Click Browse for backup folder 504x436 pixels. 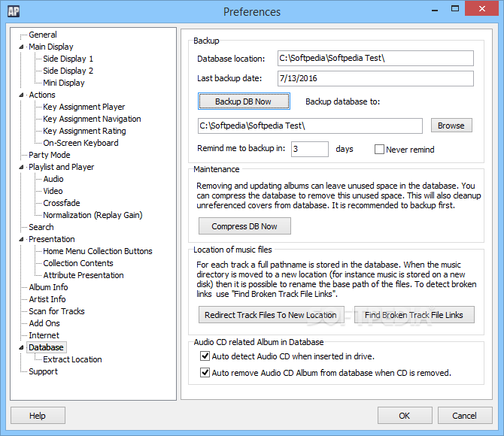coord(451,126)
